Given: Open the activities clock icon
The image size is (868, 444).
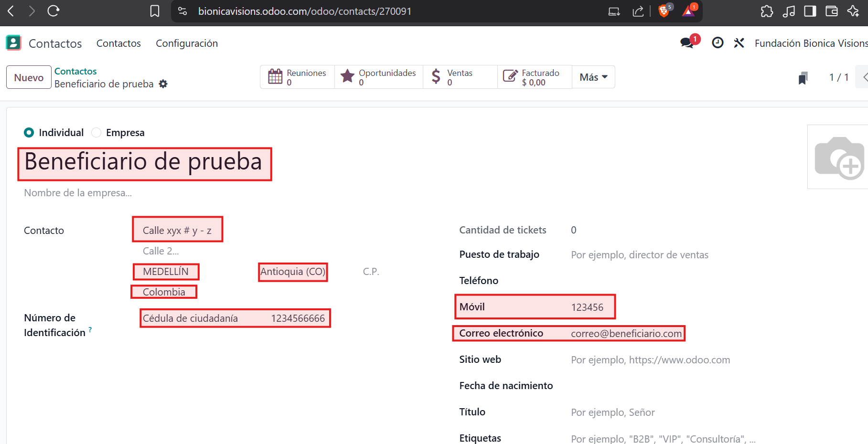Looking at the screenshot, I should point(718,43).
